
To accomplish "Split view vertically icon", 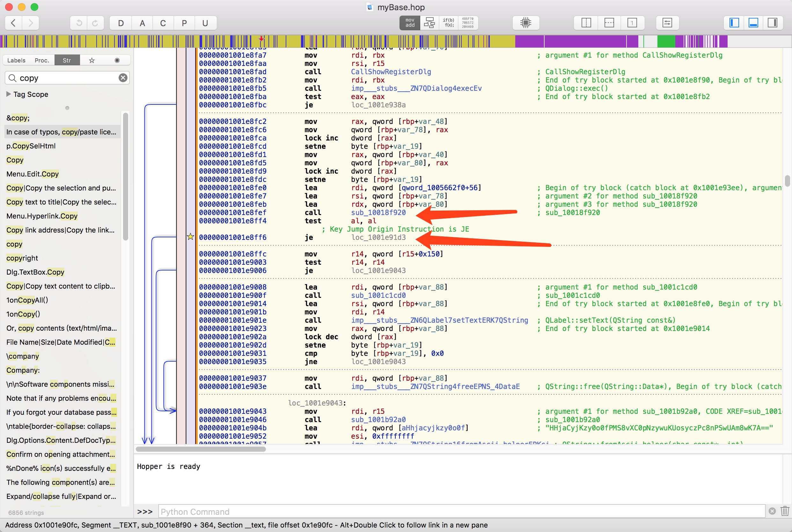I will (586, 23).
